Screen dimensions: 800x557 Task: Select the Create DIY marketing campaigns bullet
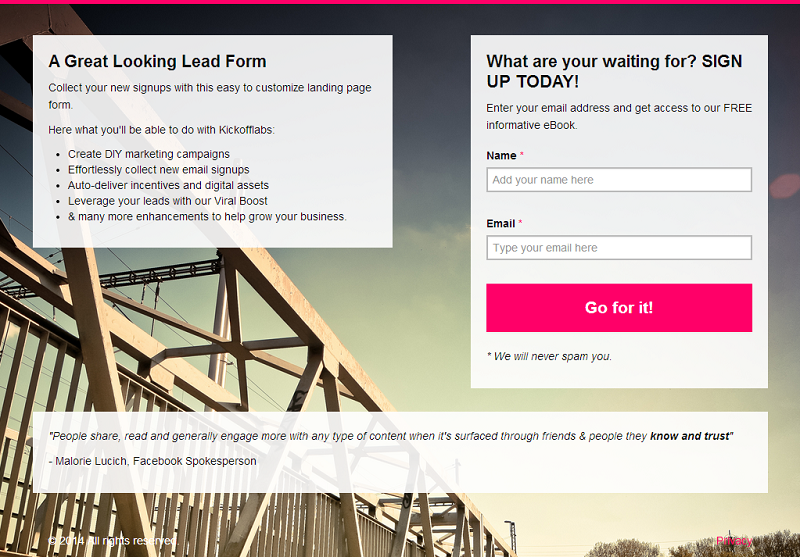[149, 154]
